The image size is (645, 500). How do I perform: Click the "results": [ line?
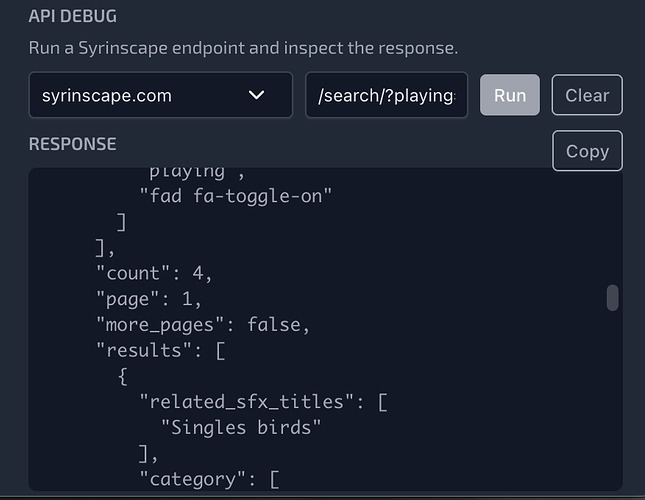(x=161, y=350)
